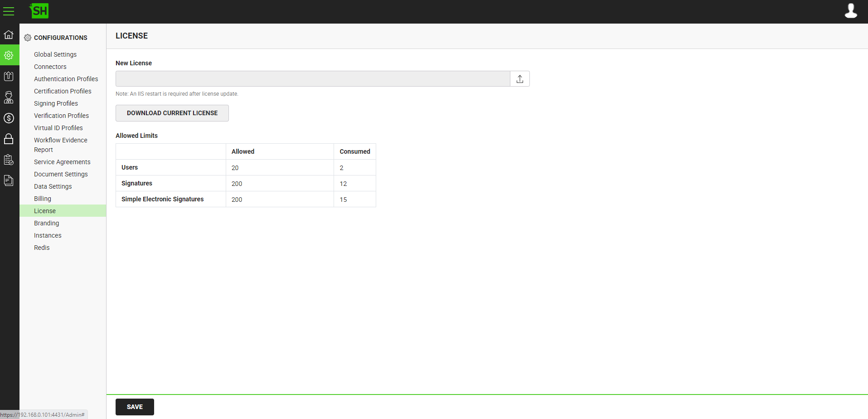Click the Download Current License button
Screen dimensions: 868x419
(172, 113)
